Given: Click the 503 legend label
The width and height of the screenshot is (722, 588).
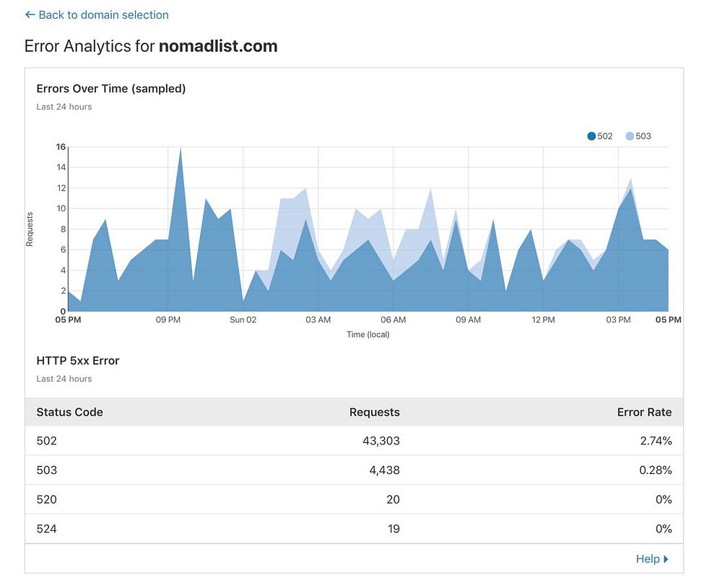Looking at the screenshot, I should pyautogui.click(x=643, y=136).
